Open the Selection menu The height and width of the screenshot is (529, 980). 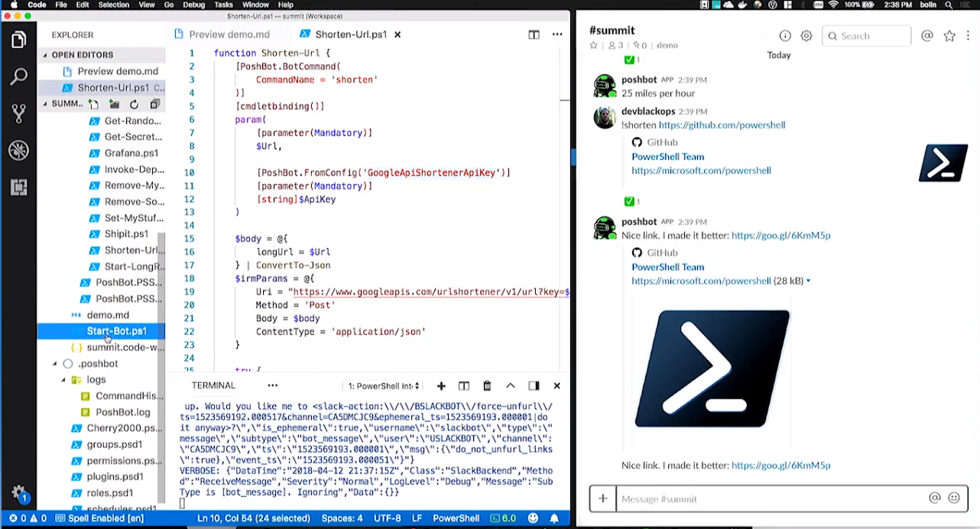click(x=113, y=5)
